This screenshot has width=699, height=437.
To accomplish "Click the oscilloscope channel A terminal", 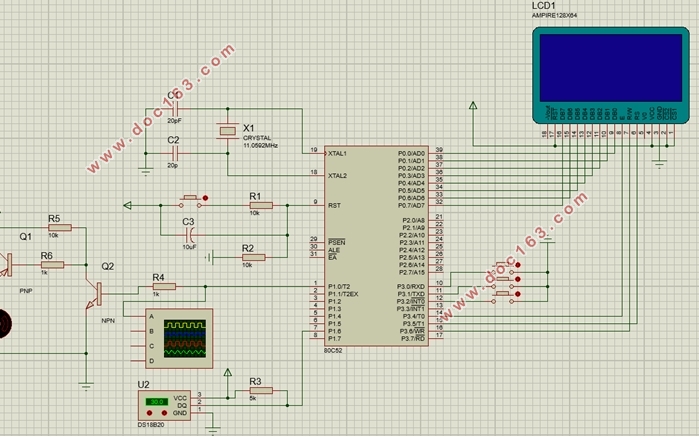I will (x=152, y=317).
